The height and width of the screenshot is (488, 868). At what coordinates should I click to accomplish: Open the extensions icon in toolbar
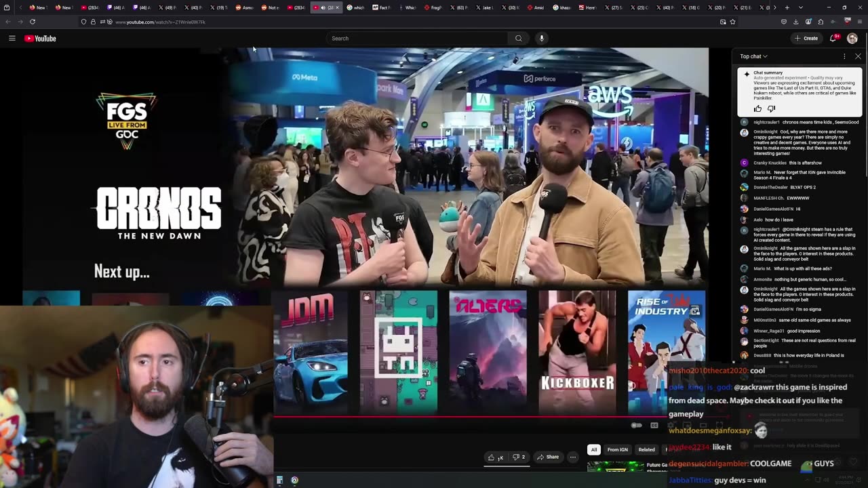(x=821, y=22)
